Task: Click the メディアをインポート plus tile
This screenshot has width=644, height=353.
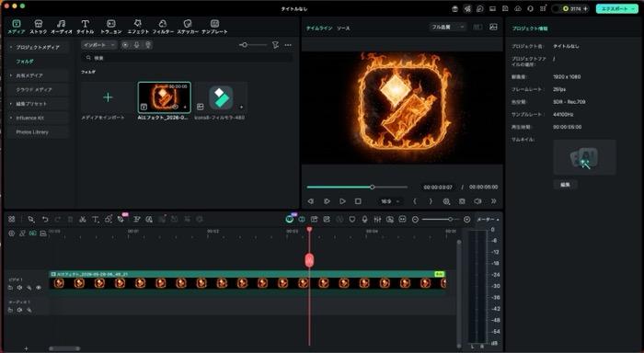Action: click(108, 97)
